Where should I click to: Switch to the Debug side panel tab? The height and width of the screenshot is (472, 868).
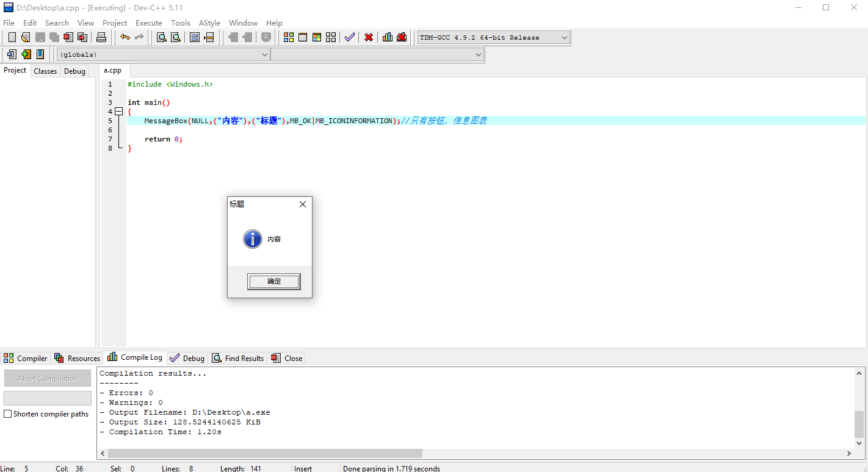74,71
